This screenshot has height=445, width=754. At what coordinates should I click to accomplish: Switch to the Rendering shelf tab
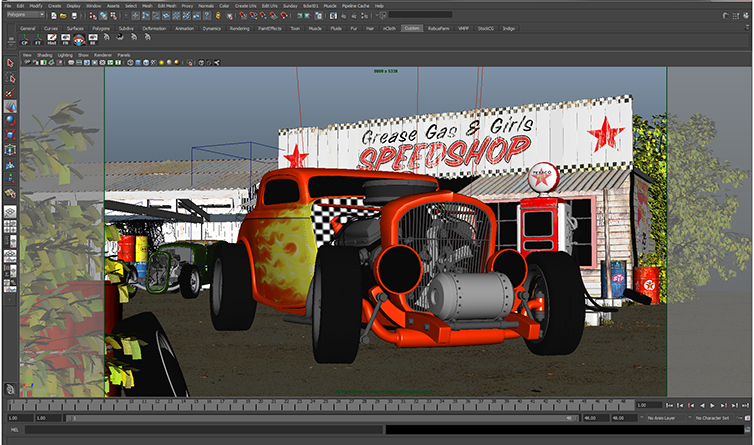tap(239, 28)
